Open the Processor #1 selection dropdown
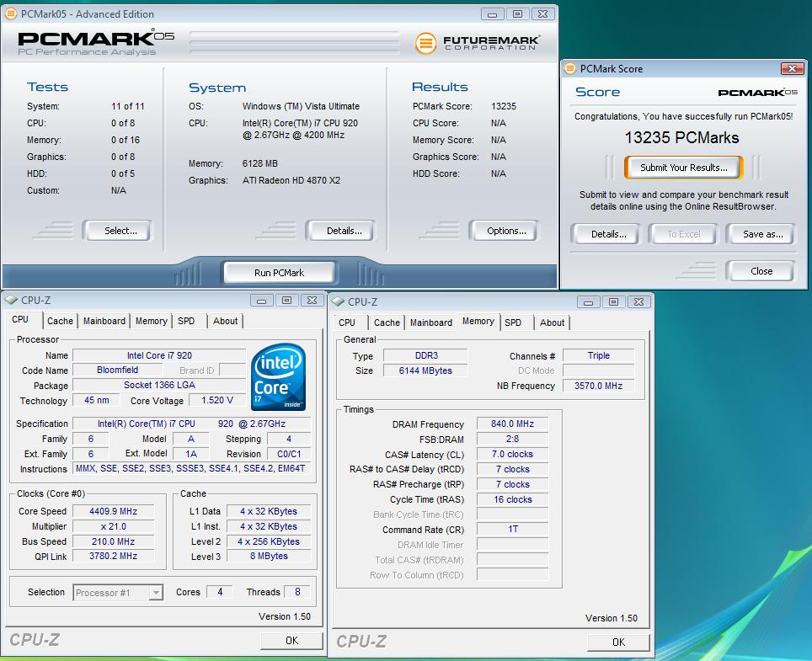Screen dimensions: 812x661 (155, 592)
